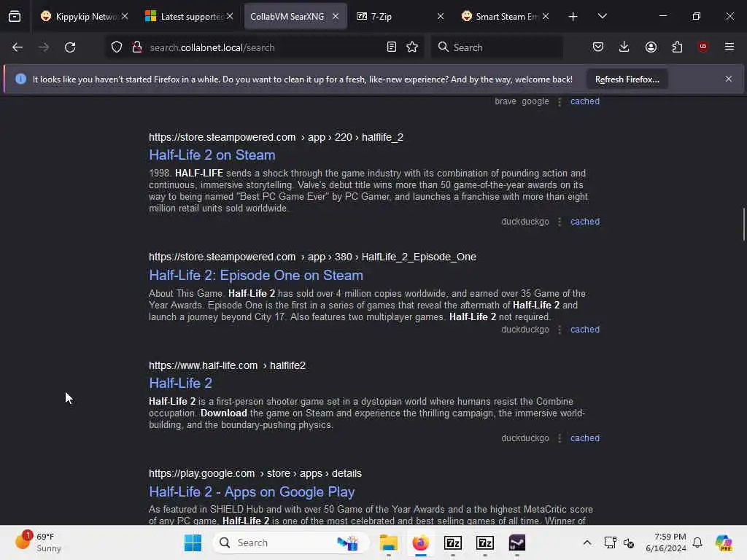Open Firefox taskbar icon
This screenshot has height=560, width=747.
(x=421, y=542)
